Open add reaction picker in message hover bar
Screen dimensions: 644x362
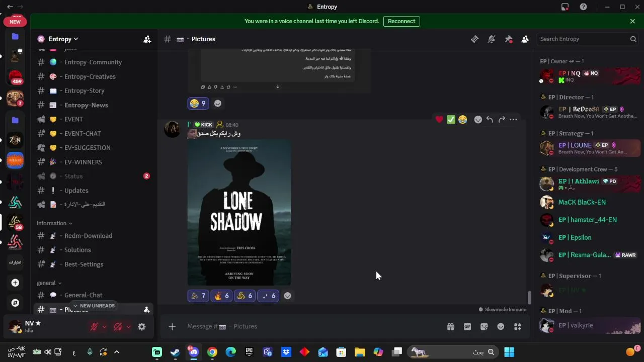tap(478, 119)
